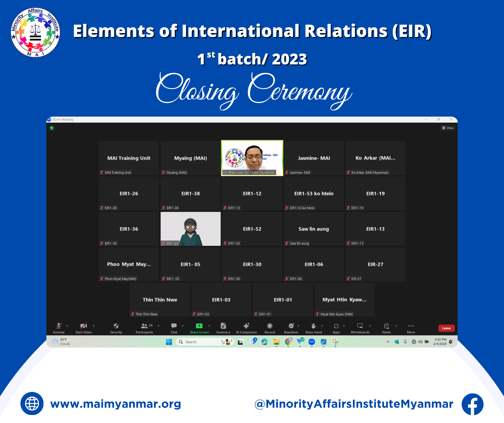The width and height of the screenshot is (504, 423).
Task: Launch the AI Companion
Action: coord(247,328)
